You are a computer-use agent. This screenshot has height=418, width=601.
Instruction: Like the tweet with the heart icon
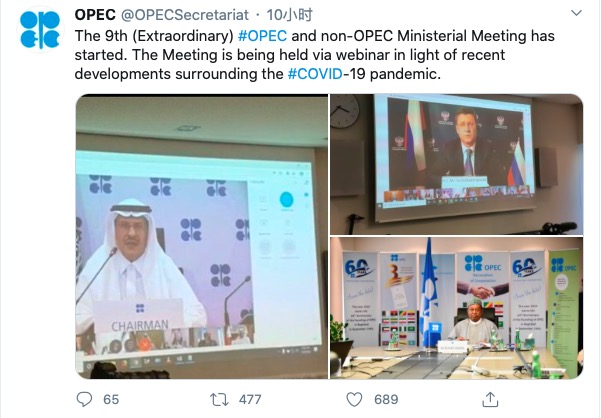tap(353, 400)
